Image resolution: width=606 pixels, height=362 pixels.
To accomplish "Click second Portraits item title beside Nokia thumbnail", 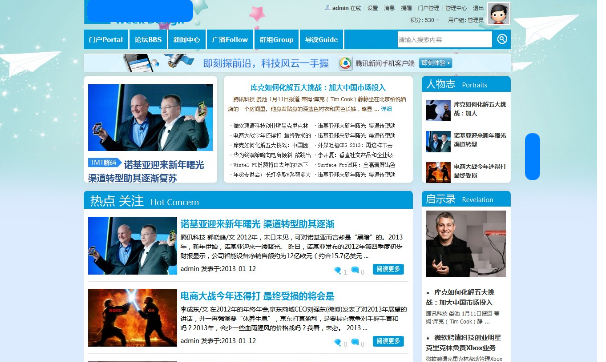I will (480, 140).
